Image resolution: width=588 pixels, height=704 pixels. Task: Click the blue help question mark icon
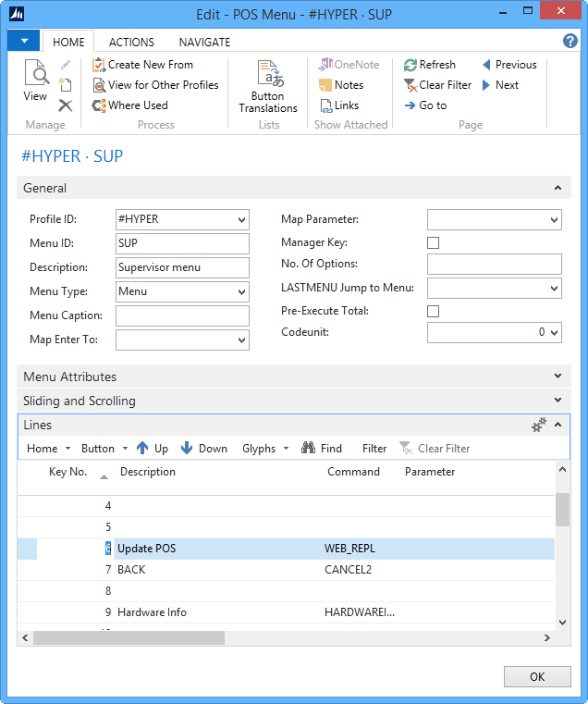click(570, 42)
